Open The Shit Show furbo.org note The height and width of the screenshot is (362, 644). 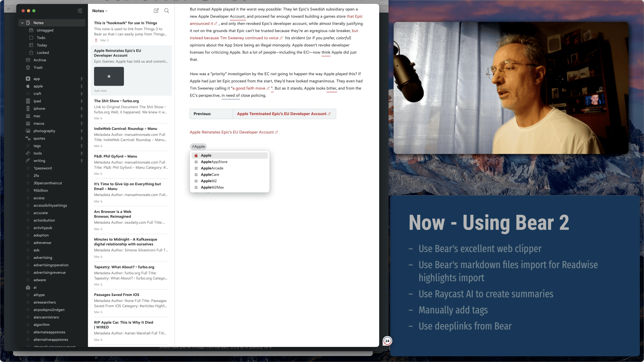click(x=131, y=109)
